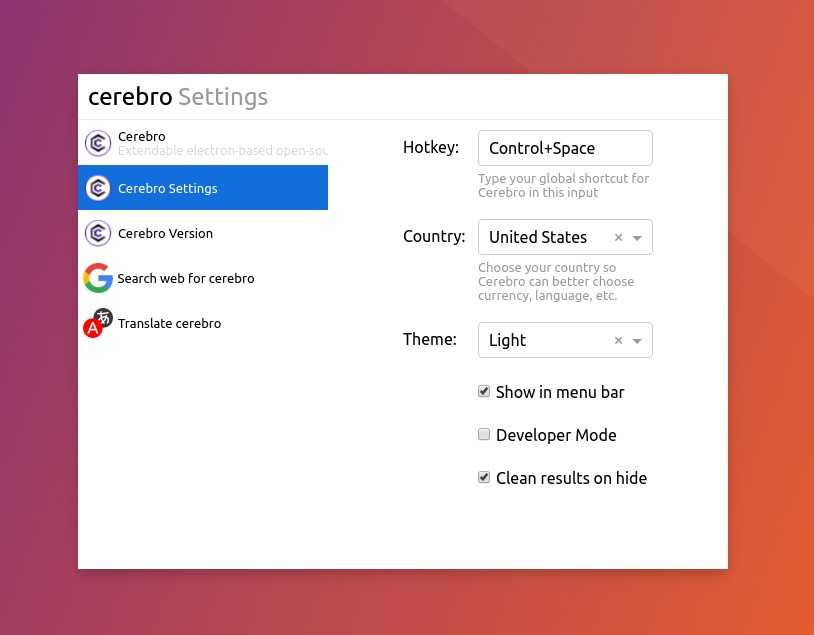This screenshot has height=635, width=814.
Task: Select the Translate cerebro result
Action: 203,323
